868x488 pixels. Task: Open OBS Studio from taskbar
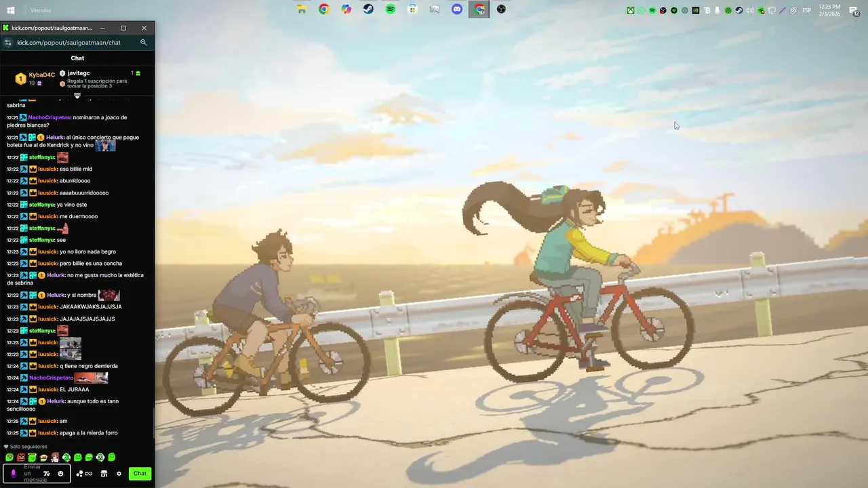tap(501, 9)
